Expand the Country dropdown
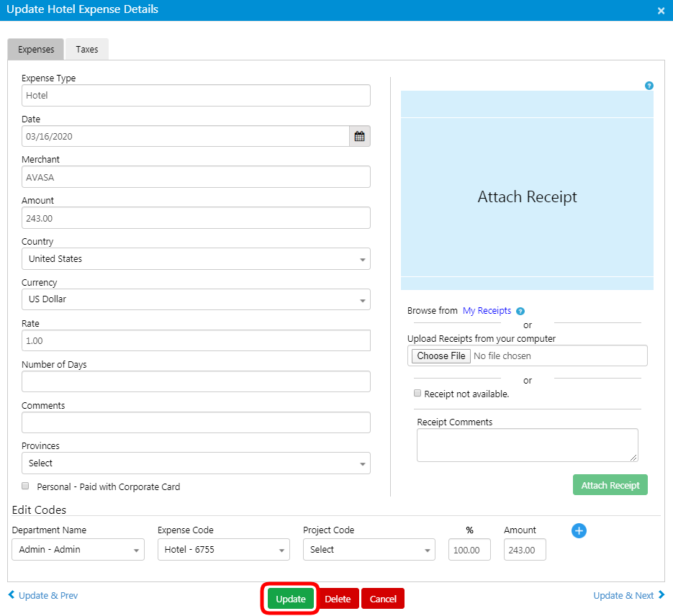The image size is (673, 616). tap(196, 259)
